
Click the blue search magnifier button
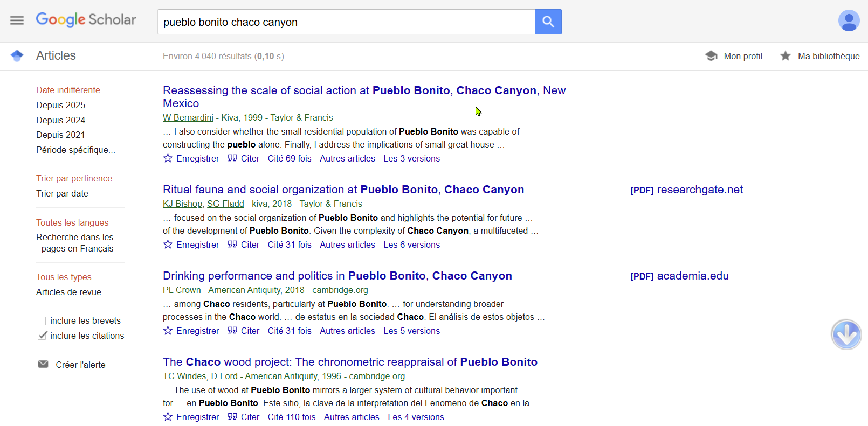click(548, 22)
